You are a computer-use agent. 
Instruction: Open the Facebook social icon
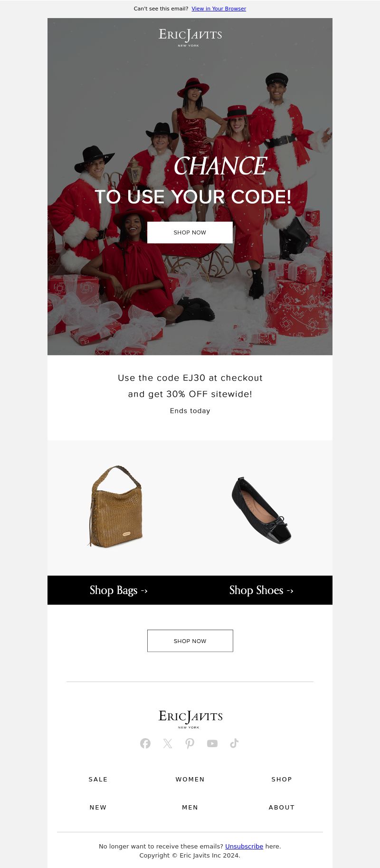tap(145, 743)
